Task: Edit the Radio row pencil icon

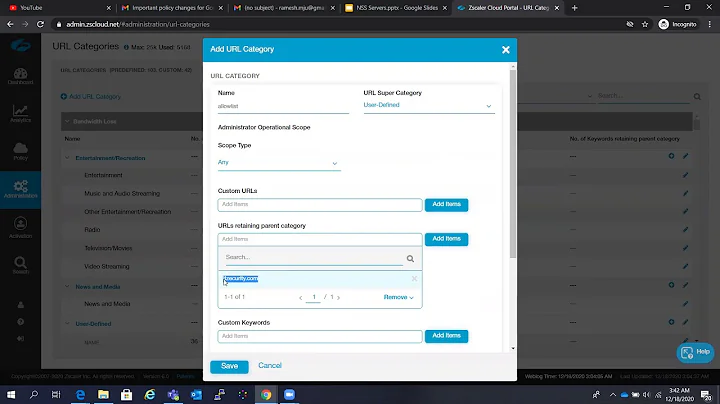Action: click(685, 230)
